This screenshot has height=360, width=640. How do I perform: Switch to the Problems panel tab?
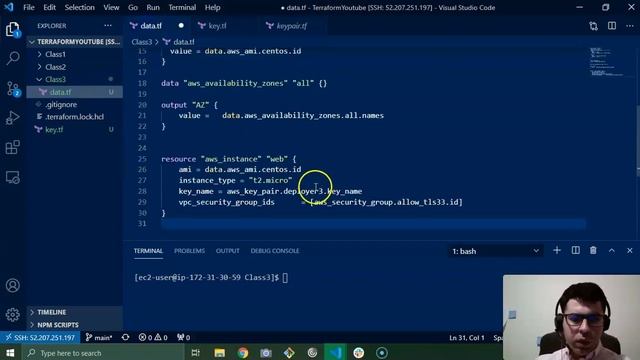(x=189, y=251)
